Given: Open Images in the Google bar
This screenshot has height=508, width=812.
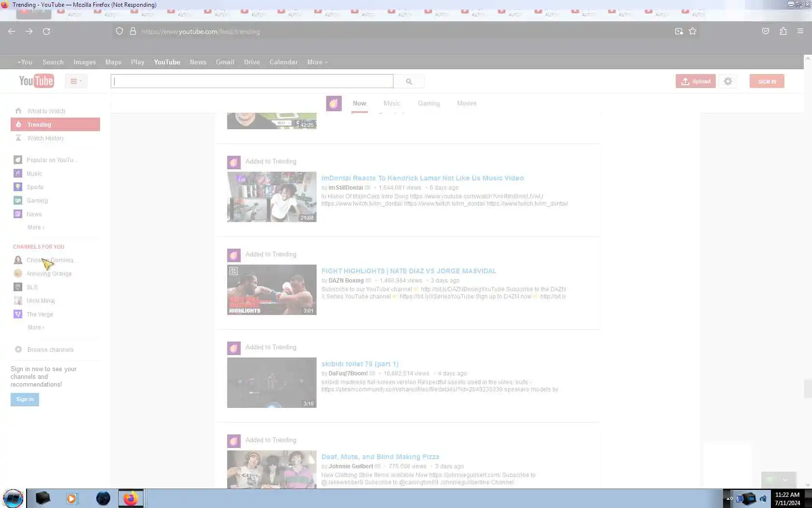Looking at the screenshot, I should tap(85, 62).
